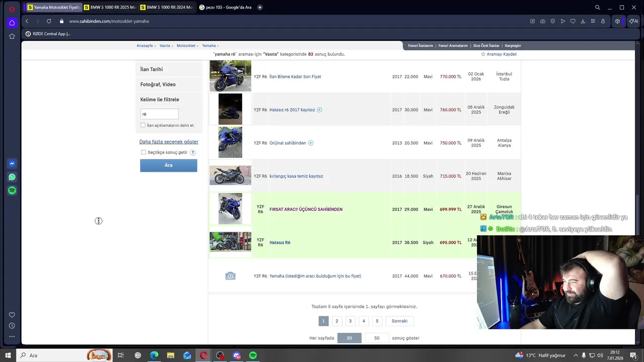
Task: Open easy setup sliders icon
Action: coord(593,21)
